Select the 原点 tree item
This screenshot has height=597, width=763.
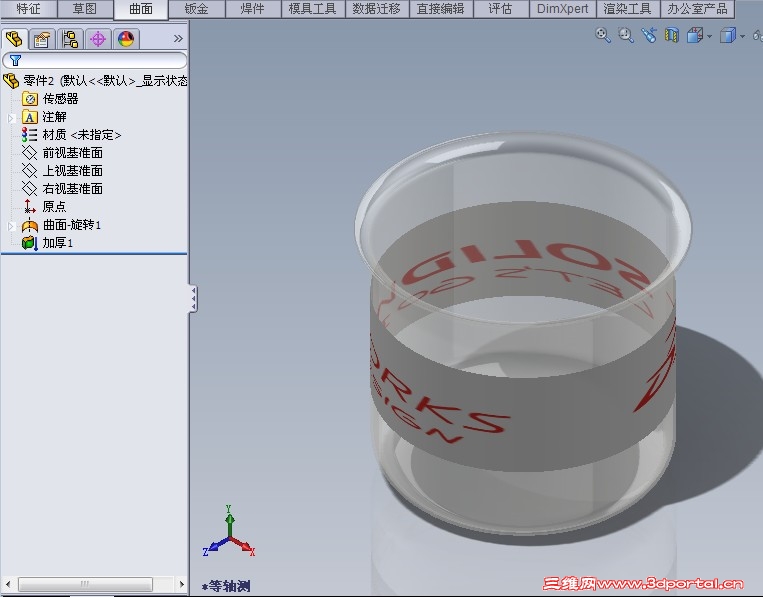(x=44, y=207)
